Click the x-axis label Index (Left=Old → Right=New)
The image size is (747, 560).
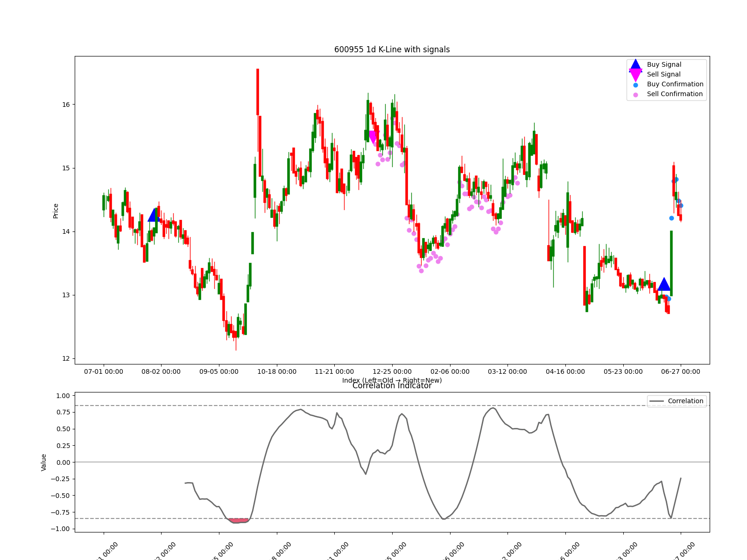[x=392, y=380]
